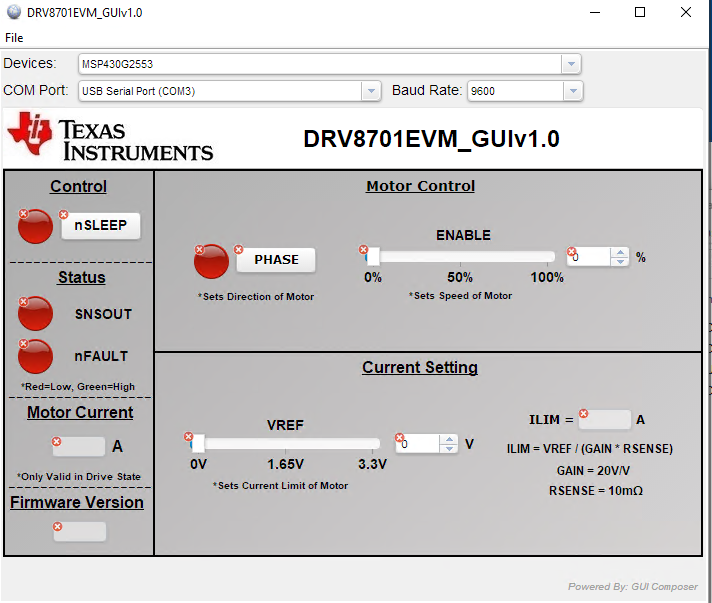Decrease the ENABLE percent spinner value
Screen dimensions: 712x603
tap(620, 262)
